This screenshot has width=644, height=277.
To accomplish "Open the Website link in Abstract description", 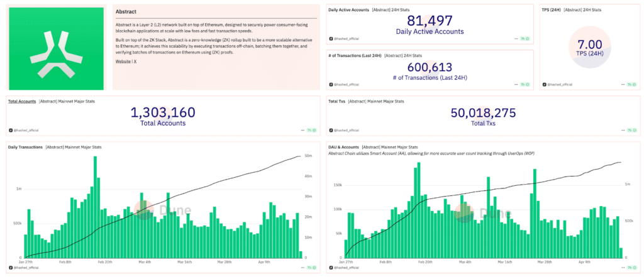I will (x=123, y=61).
